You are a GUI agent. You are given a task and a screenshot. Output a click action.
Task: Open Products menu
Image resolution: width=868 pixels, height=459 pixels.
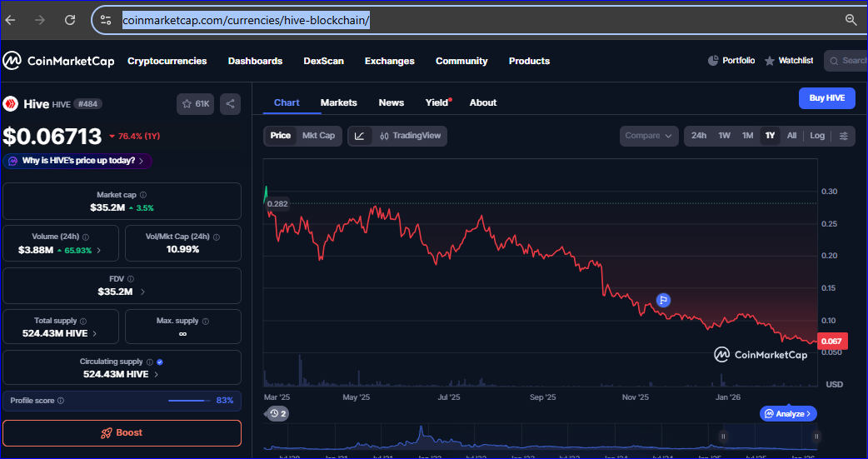529,61
